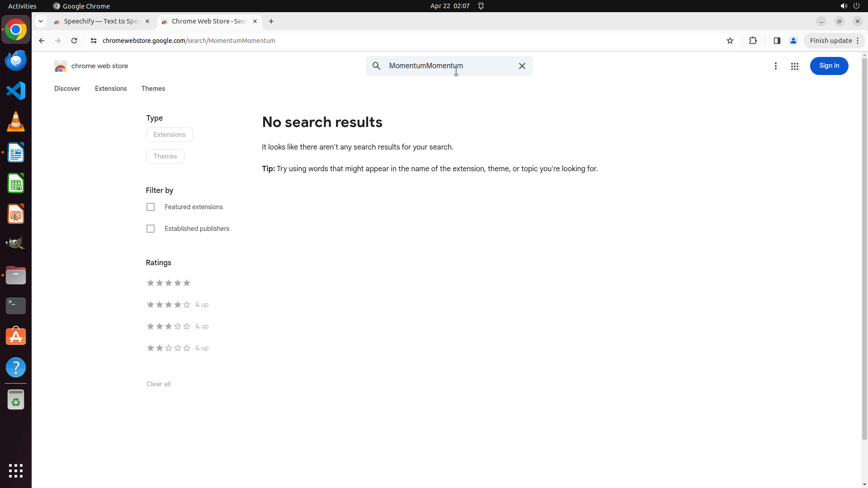Bookmark this page with star icon
868x488 pixels.
(x=730, y=41)
